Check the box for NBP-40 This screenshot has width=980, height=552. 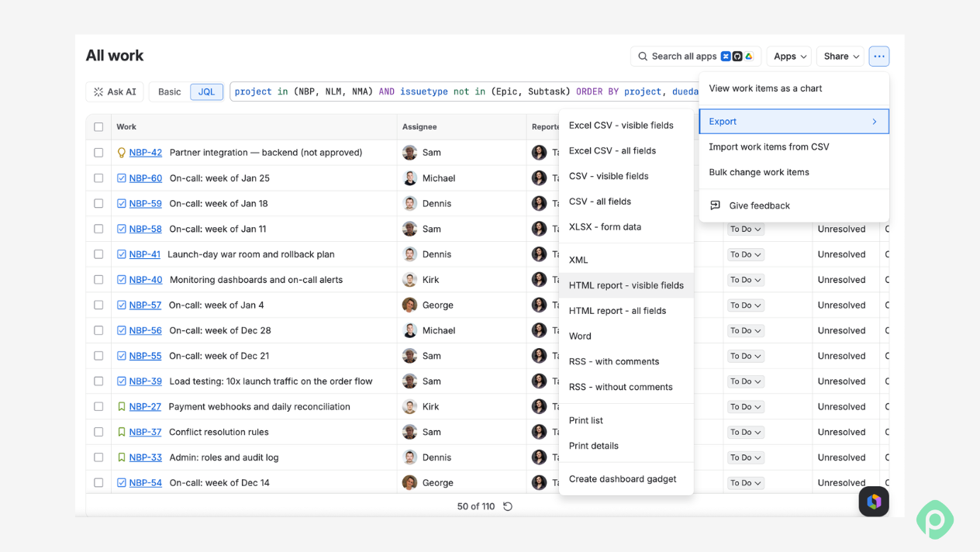click(x=98, y=280)
